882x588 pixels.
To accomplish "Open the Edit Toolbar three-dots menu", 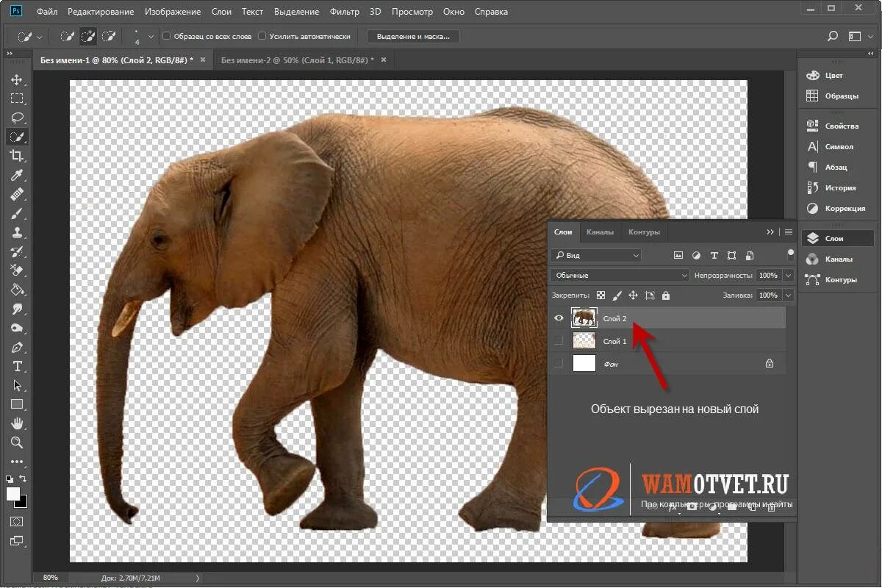I will tap(16, 462).
